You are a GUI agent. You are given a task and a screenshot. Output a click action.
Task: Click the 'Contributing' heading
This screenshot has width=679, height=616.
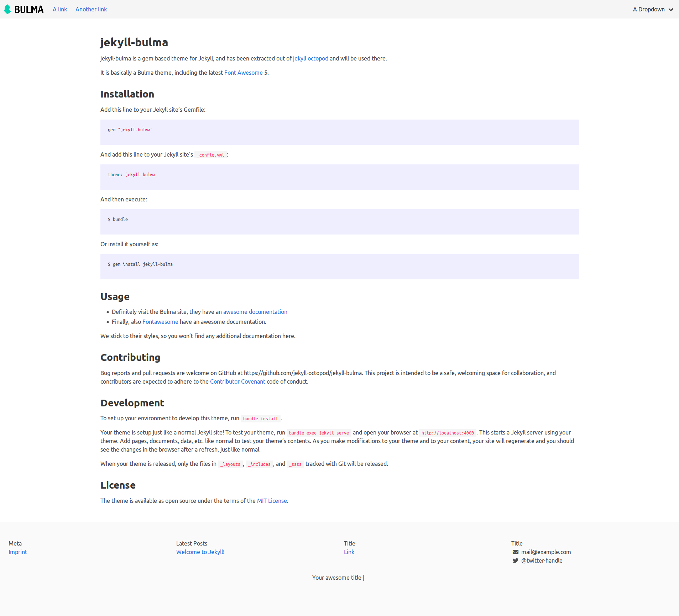[x=130, y=357]
